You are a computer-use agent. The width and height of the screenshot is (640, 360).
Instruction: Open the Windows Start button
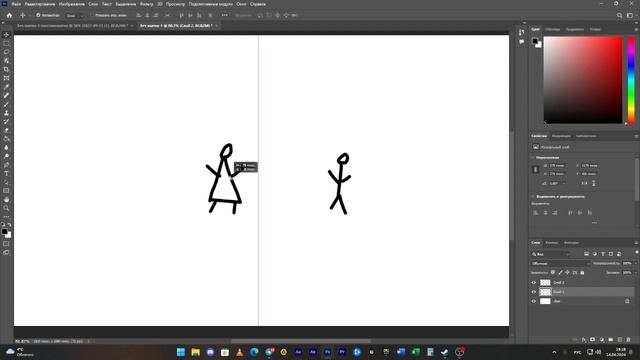point(181,352)
